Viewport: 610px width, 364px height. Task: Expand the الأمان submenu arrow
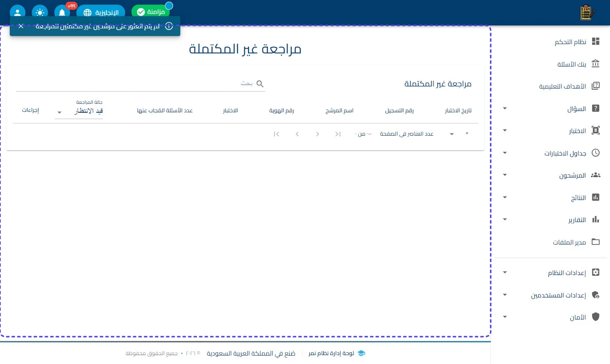point(505,317)
